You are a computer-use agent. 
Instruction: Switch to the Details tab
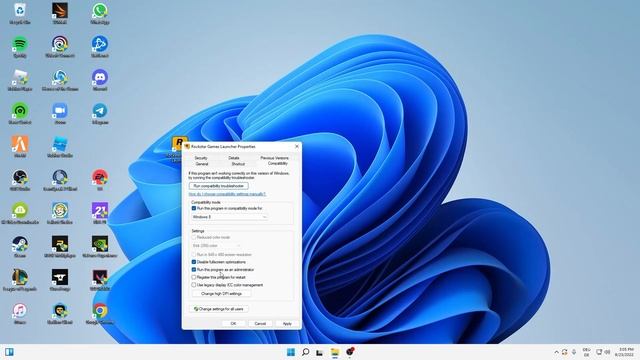[x=234, y=158]
